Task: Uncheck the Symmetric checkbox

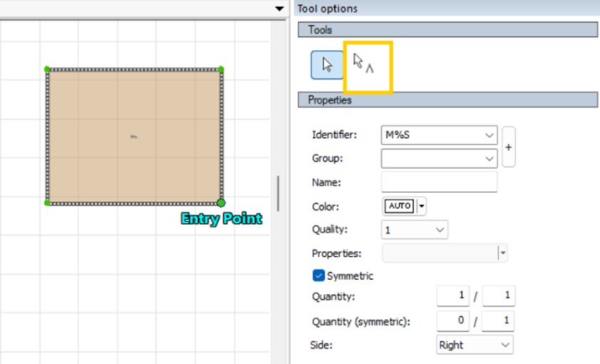Action: 319,276
